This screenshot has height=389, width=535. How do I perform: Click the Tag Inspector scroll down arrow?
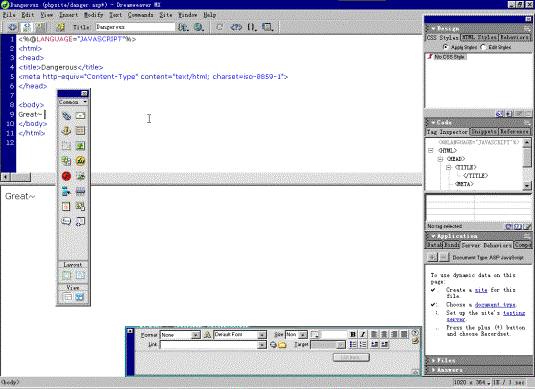pos(527,186)
